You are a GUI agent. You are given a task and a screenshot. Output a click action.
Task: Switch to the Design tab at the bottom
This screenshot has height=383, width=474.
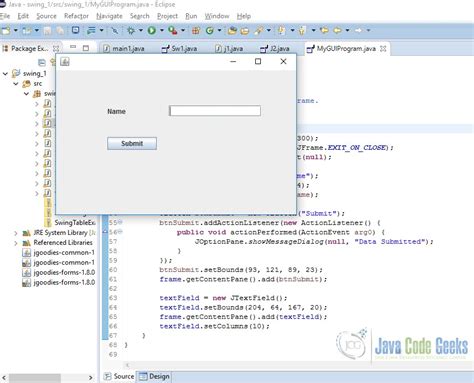pyautogui.click(x=154, y=376)
